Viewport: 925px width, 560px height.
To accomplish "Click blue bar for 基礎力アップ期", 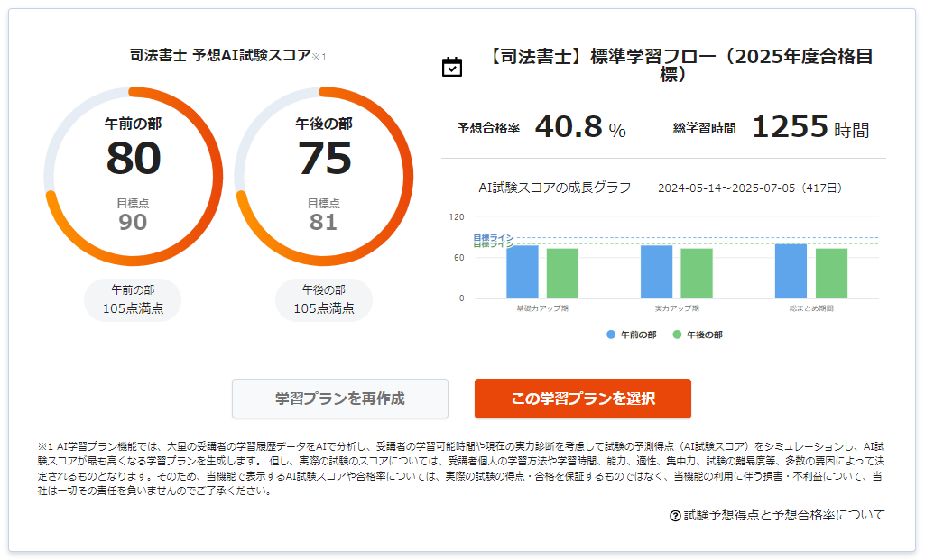I will [x=523, y=271].
